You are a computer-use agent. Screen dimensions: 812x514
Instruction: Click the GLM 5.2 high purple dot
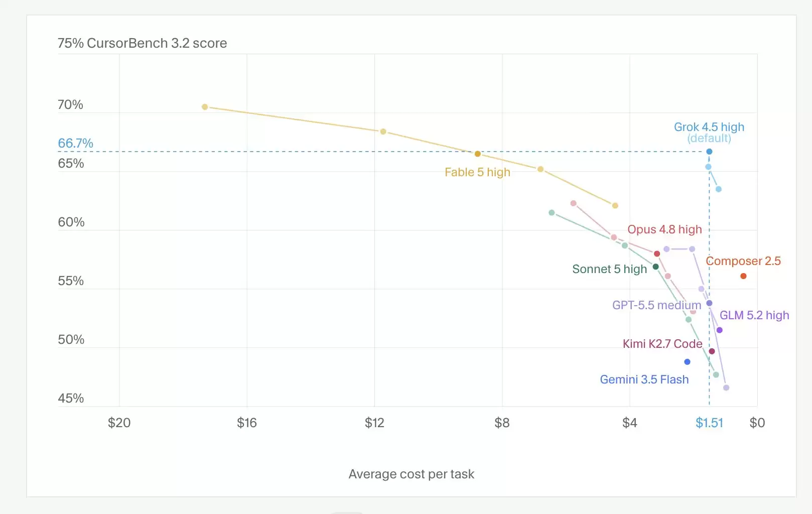pyautogui.click(x=720, y=330)
